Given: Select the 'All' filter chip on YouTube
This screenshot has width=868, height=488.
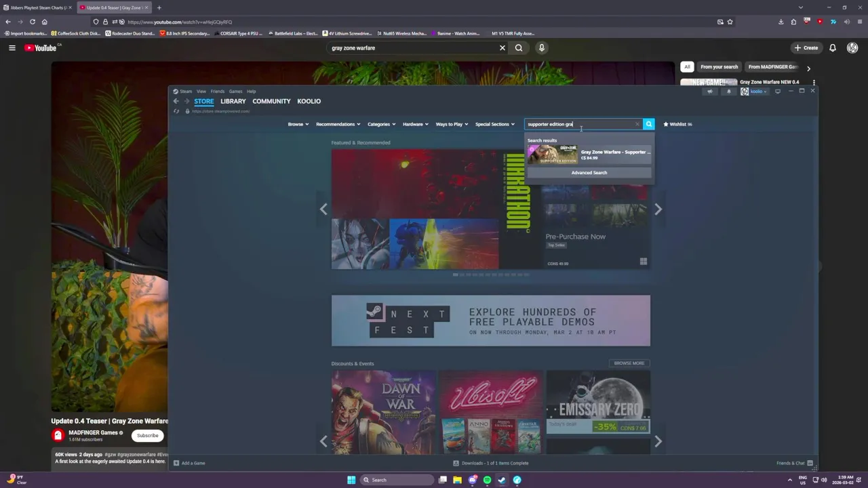Looking at the screenshot, I should (687, 66).
